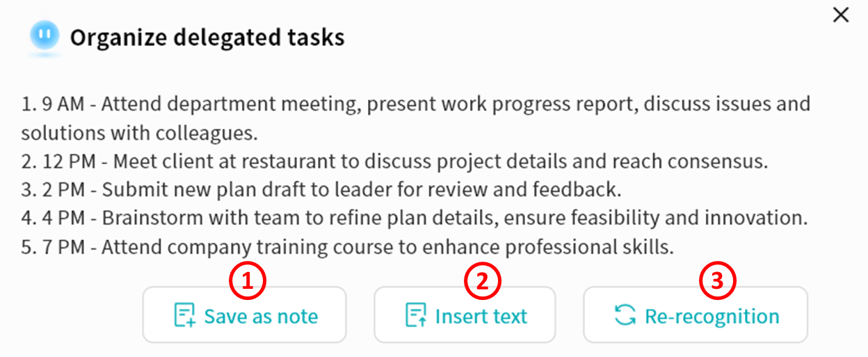The height and width of the screenshot is (357, 868).
Task: Click the Re-recognition refresh arrows icon
Action: 625,315
